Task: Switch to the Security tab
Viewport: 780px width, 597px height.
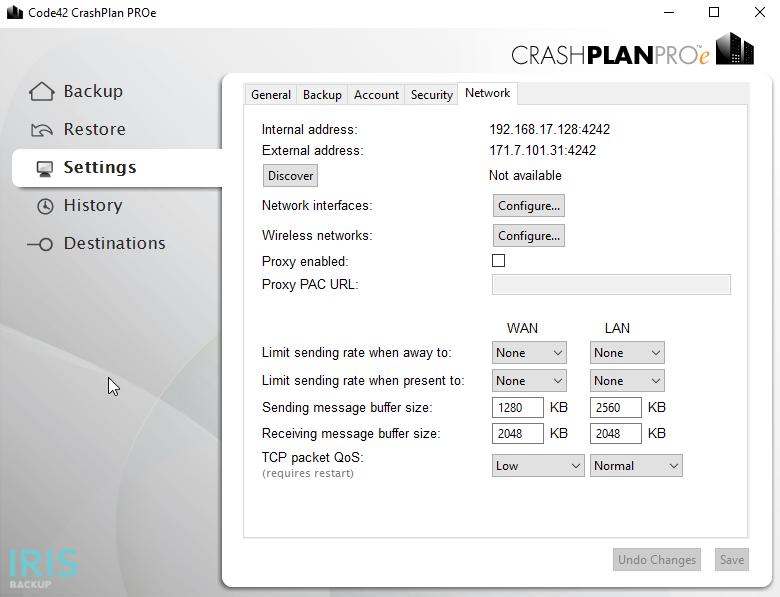Action: coord(431,95)
